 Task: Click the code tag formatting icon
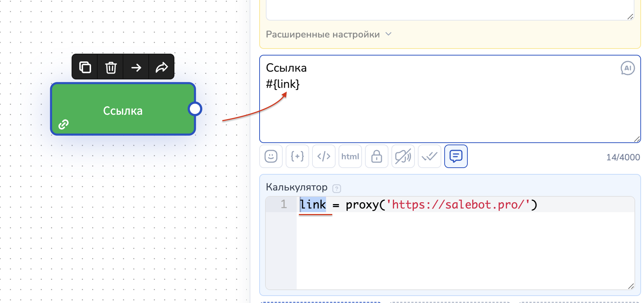[324, 156]
